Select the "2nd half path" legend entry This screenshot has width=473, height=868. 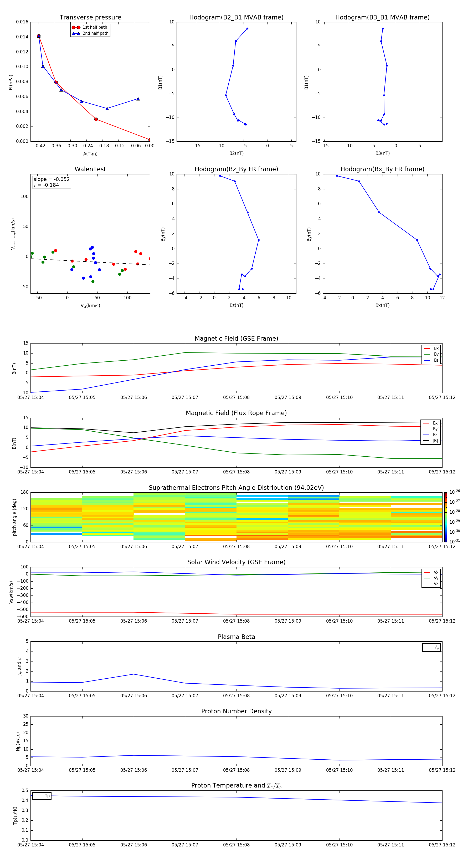(90, 33)
